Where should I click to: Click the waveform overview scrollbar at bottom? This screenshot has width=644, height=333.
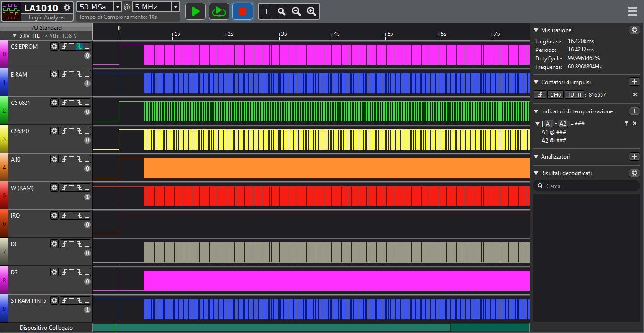coord(312,327)
